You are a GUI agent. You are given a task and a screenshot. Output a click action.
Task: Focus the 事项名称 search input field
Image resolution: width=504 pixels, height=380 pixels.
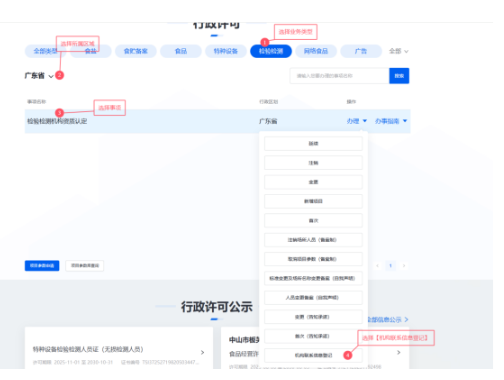339,76
